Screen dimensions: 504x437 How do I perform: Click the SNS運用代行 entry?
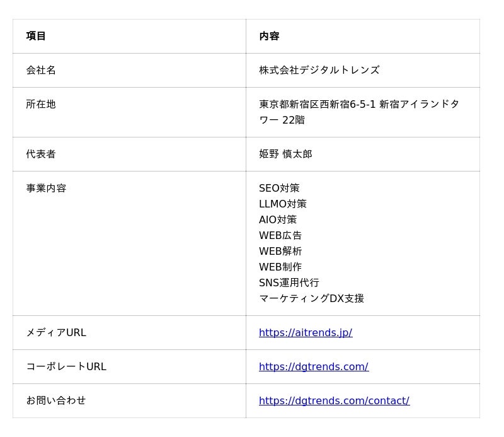pyautogui.click(x=289, y=283)
